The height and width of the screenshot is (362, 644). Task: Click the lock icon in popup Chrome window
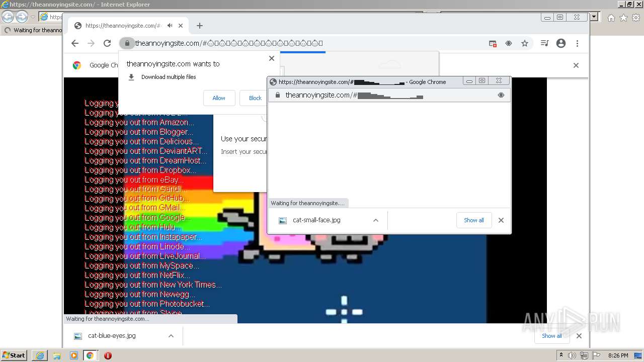pos(277,95)
